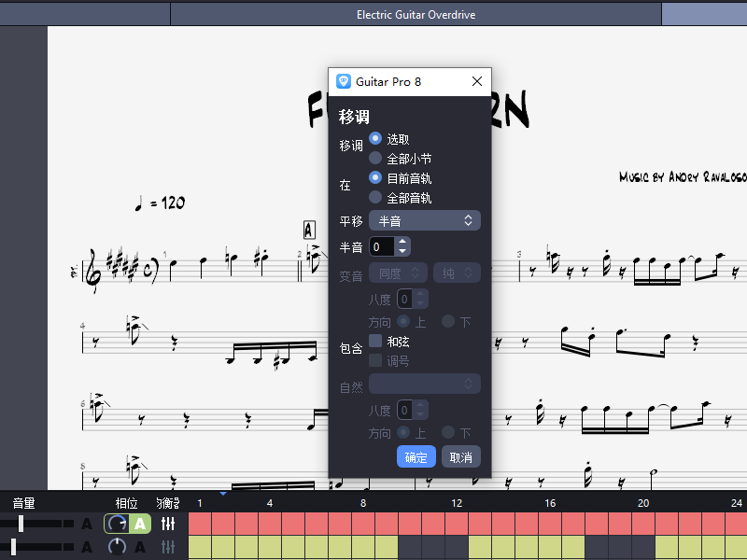Click the 相位 column header in the mixer

coord(126,502)
